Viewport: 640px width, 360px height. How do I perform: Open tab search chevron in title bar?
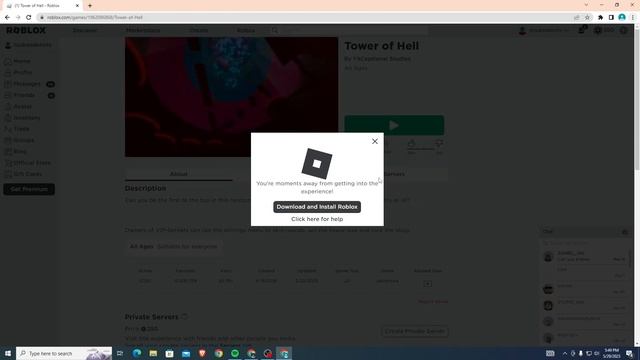click(586, 5)
